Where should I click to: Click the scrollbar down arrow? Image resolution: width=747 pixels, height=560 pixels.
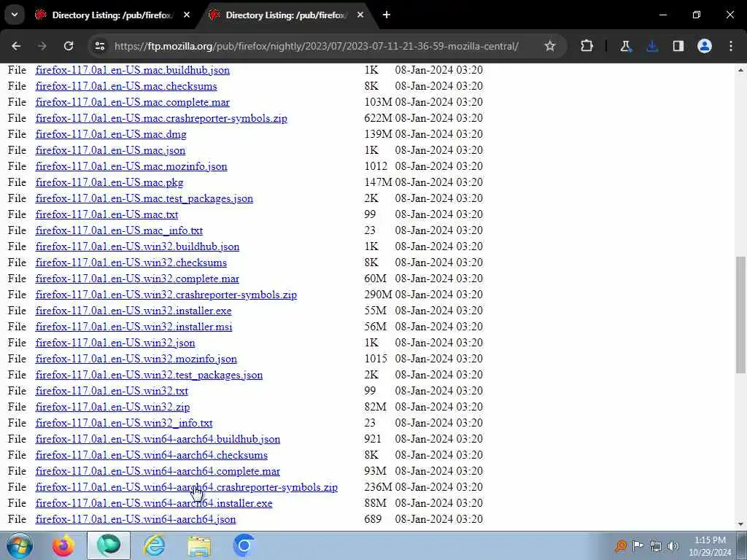741,524
